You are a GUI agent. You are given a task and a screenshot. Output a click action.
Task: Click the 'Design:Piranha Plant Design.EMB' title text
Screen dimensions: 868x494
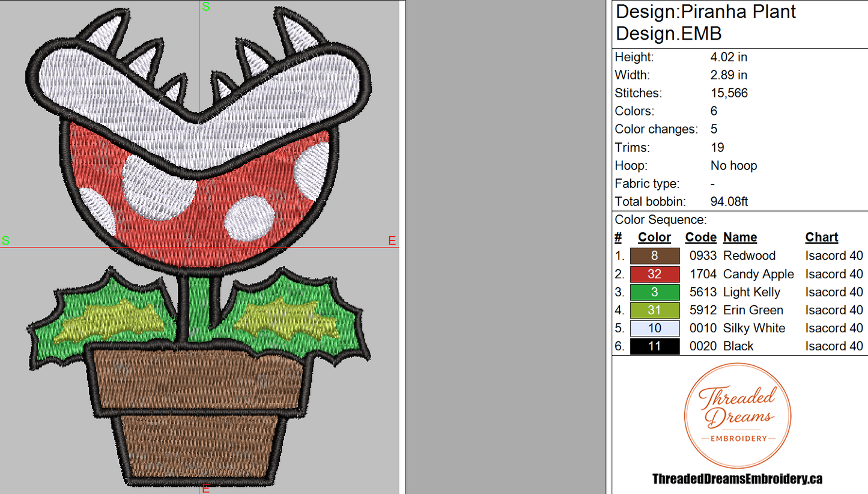coord(706,22)
